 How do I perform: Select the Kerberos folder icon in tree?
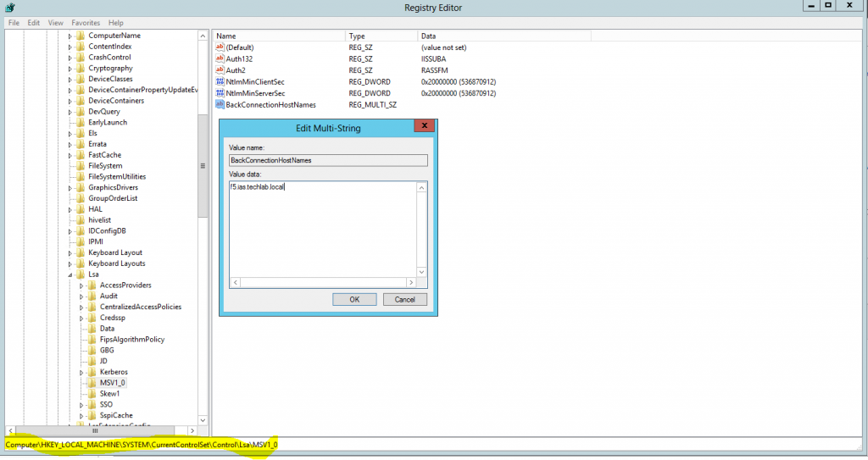(x=92, y=372)
